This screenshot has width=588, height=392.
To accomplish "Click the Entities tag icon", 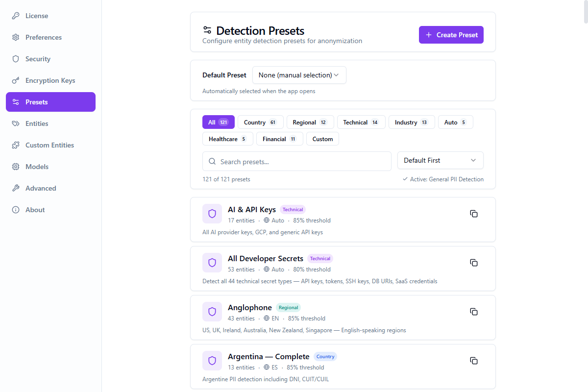I will (x=15, y=123).
